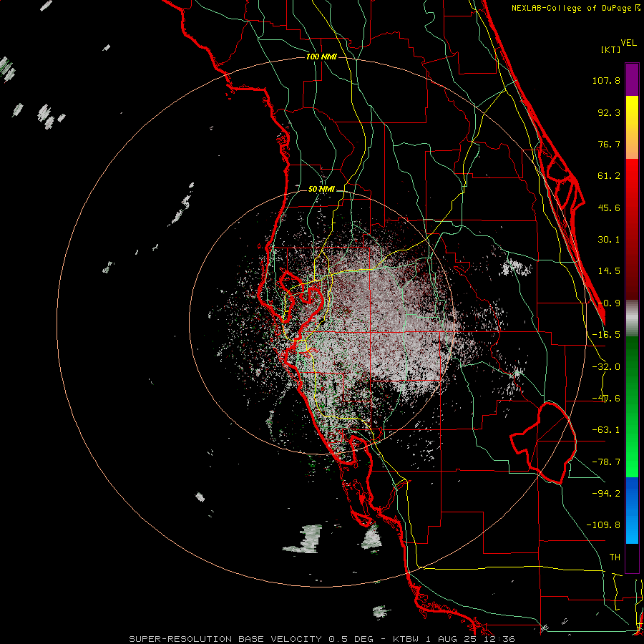The image size is (644, 644).
Task: Click the 45.6 legend value
Action: [x=609, y=208]
